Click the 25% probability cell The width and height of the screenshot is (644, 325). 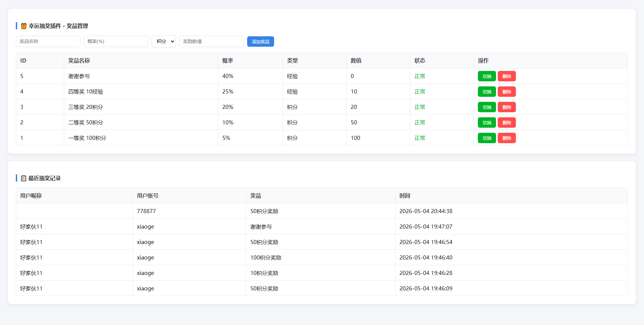[x=251, y=91]
